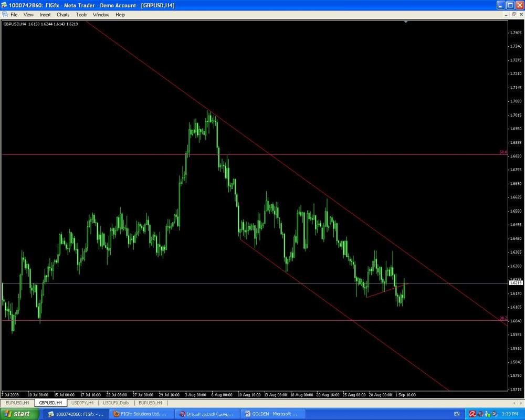Screen dimensions: 525x420
Task: Minimize the Meta Trader application window
Action: pyautogui.click(x=501, y=5)
